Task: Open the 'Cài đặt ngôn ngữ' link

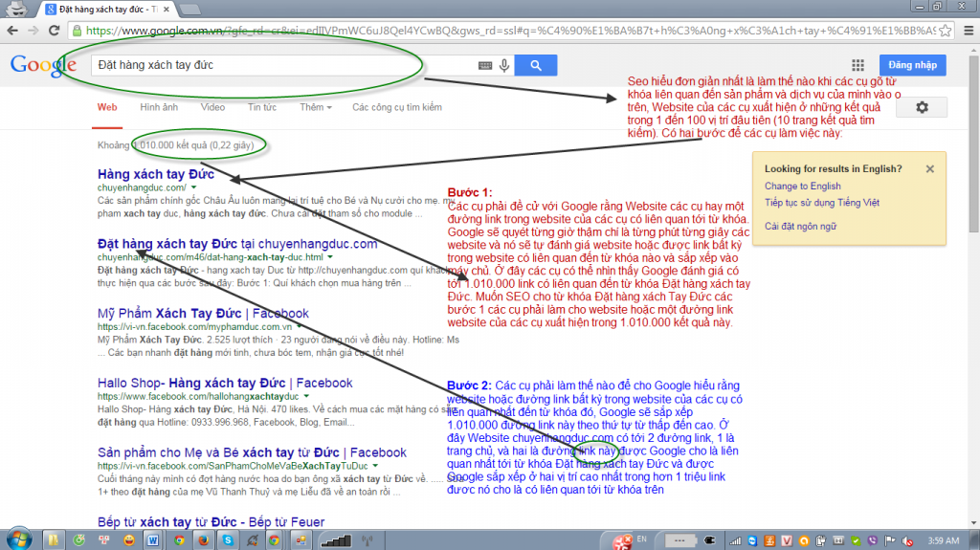Action: click(801, 227)
